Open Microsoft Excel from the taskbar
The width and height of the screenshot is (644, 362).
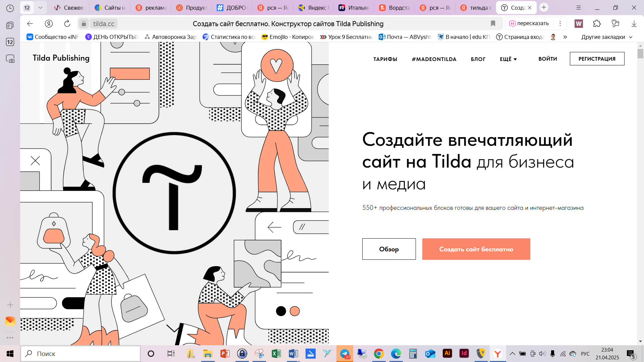coord(276,353)
